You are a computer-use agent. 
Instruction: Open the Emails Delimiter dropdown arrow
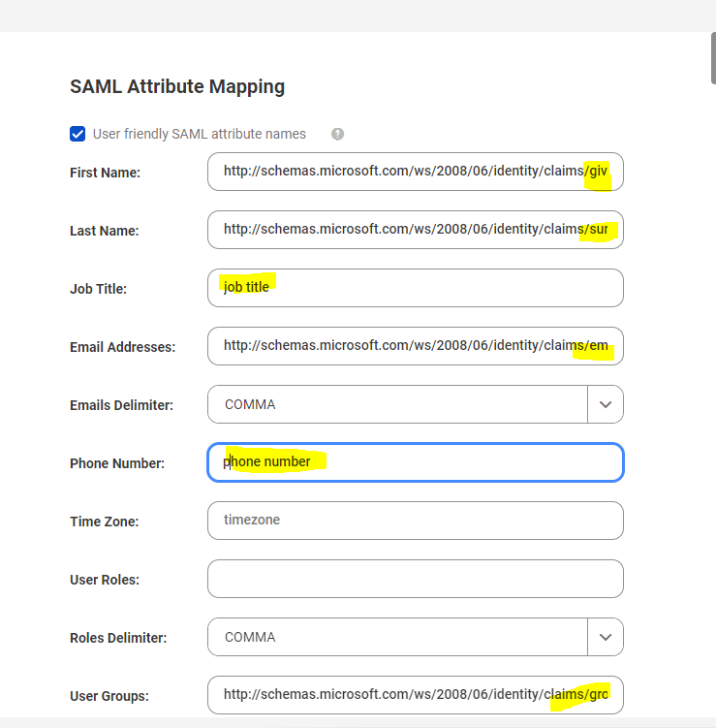pos(606,404)
